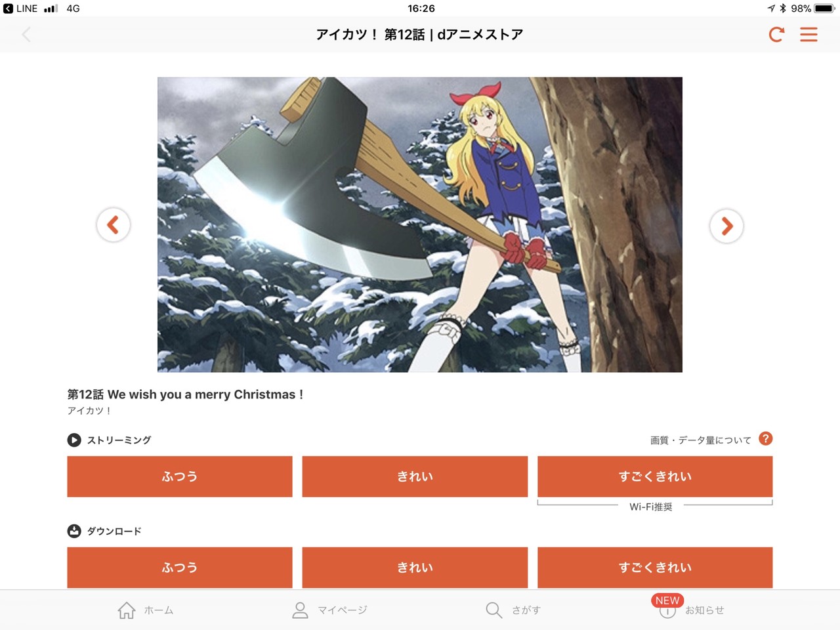The height and width of the screenshot is (630, 840).
Task: Open the quality and data help icon
Action: click(x=765, y=438)
